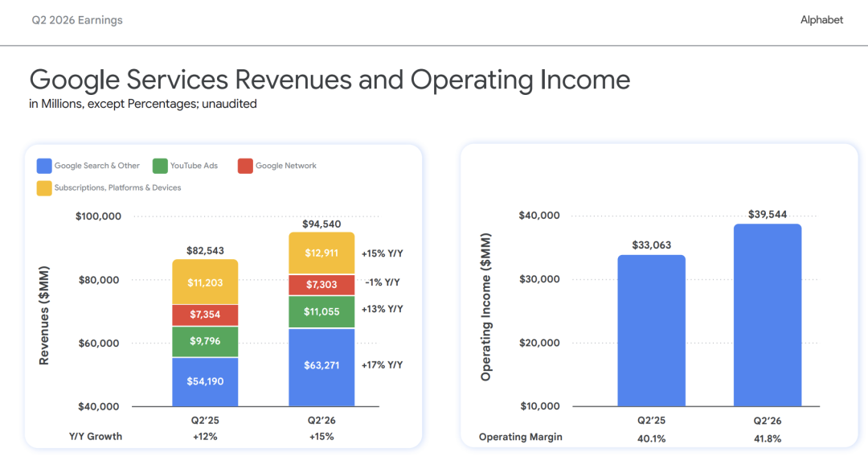Click the "Operating Margin" row label
Viewport: 868px width, 465px height.
tap(520, 437)
